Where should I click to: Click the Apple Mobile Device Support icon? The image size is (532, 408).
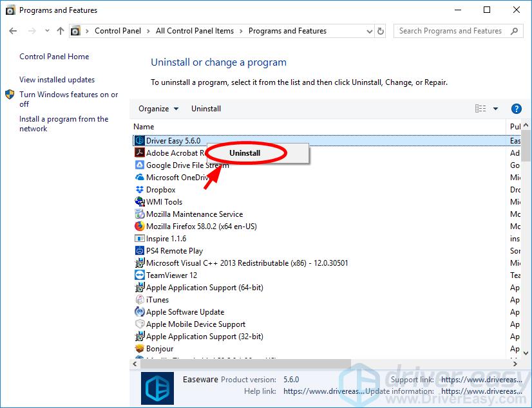pyautogui.click(x=140, y=324)
